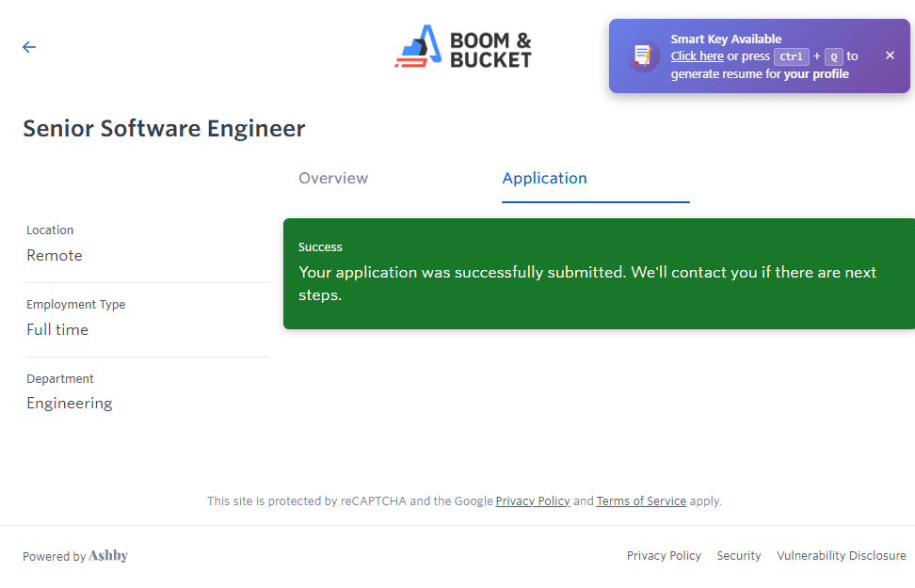915x588 pixels.
Task: Click the Smart Key resume icon
Action: point(643,56)
